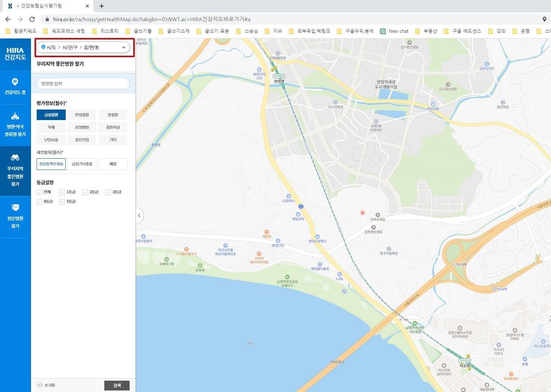This screenshot has width=551, height=392.
Task: Open the 워드프레스 세팅 bookmark folder
Action: (x=64, y=31)
